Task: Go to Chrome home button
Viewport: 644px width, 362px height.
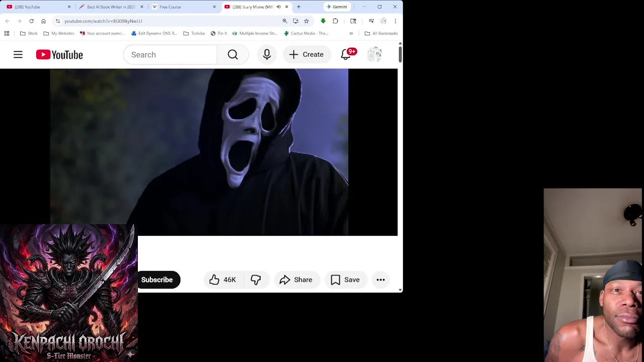Action: click(x=43, y=21)
